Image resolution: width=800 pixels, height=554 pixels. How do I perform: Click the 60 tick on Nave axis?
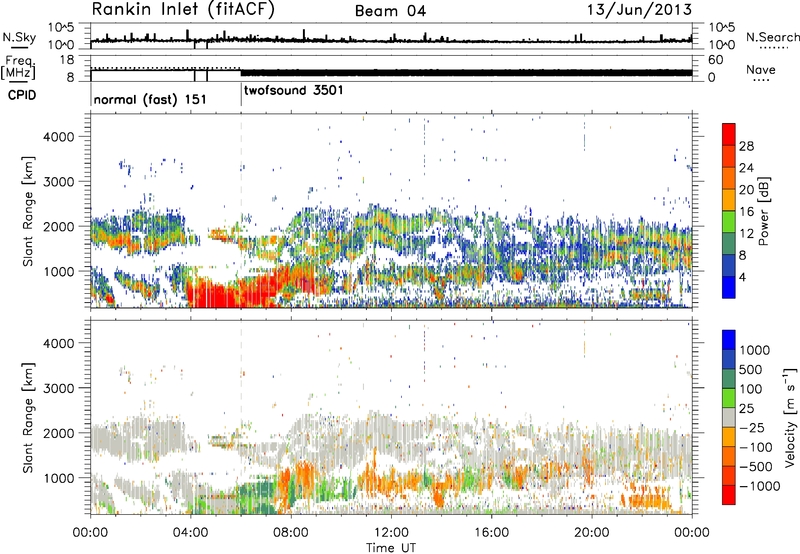(x=715, y=60)
